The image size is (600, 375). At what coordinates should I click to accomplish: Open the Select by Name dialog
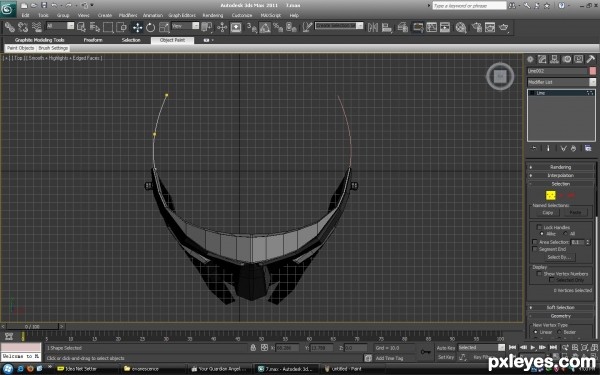tap(95, 27)
